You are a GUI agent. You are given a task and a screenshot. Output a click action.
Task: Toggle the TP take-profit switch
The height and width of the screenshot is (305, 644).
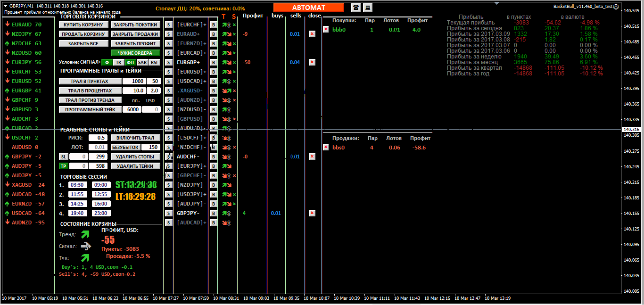(63, 166)
